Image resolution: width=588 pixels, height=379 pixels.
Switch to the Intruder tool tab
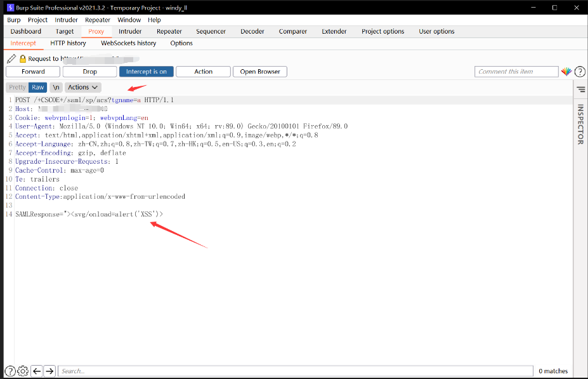tap(130, 32)
